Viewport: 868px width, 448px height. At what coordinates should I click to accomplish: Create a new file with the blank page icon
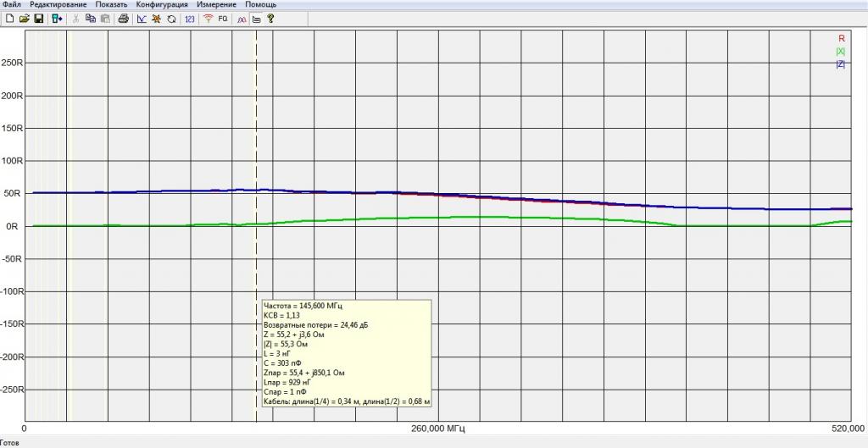point(9,19)
